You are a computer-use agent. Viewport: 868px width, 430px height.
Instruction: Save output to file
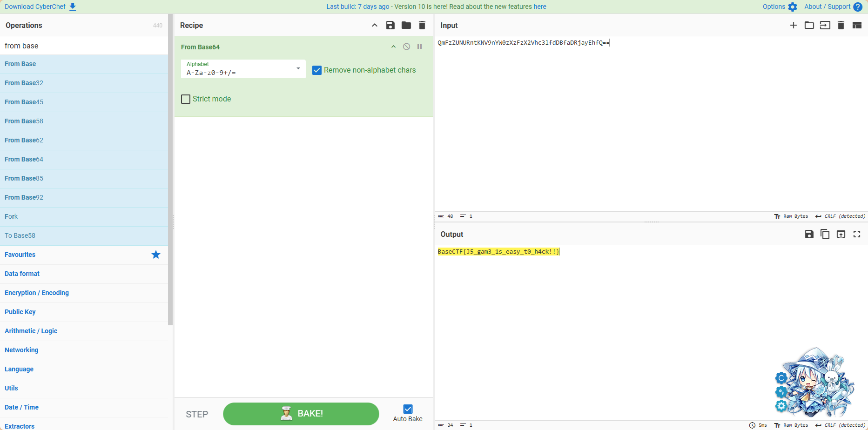[809, 234]
